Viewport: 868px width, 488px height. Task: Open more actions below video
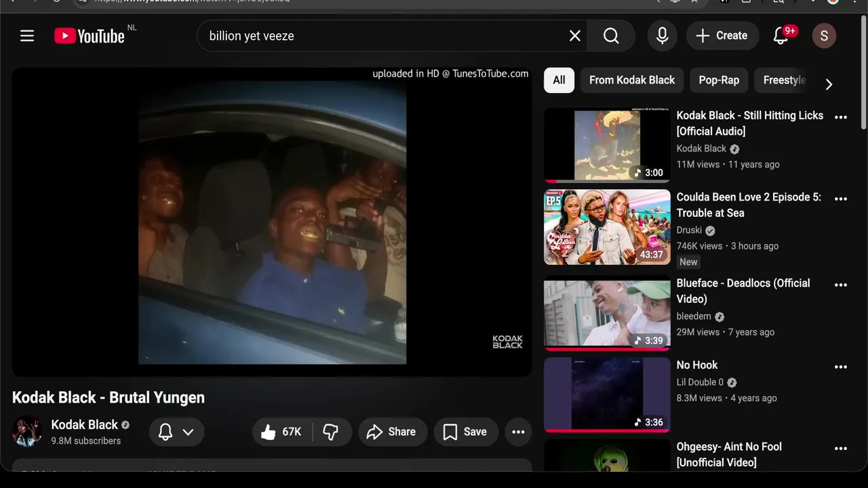pyautogui.click(x=518, y=432)
